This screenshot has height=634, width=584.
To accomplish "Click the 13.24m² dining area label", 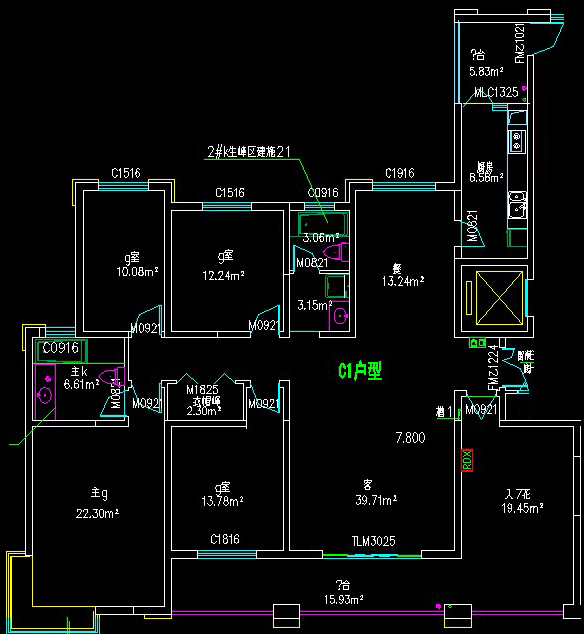I will point(403,281).
